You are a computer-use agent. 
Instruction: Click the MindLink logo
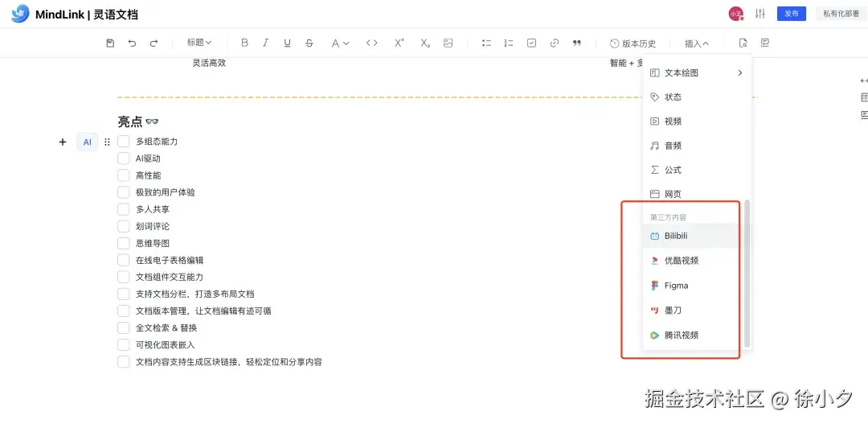tap(20, 14)
